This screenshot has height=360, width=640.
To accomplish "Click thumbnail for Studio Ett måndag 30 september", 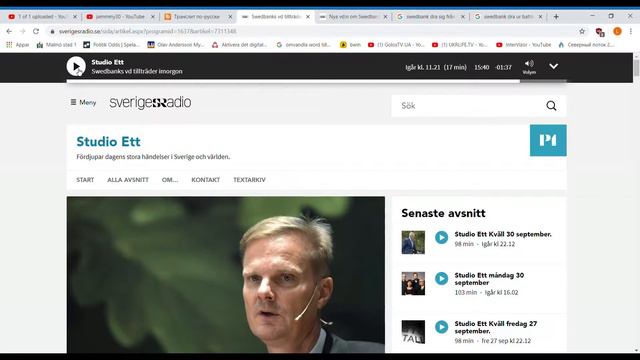I will tap(413, 283).
